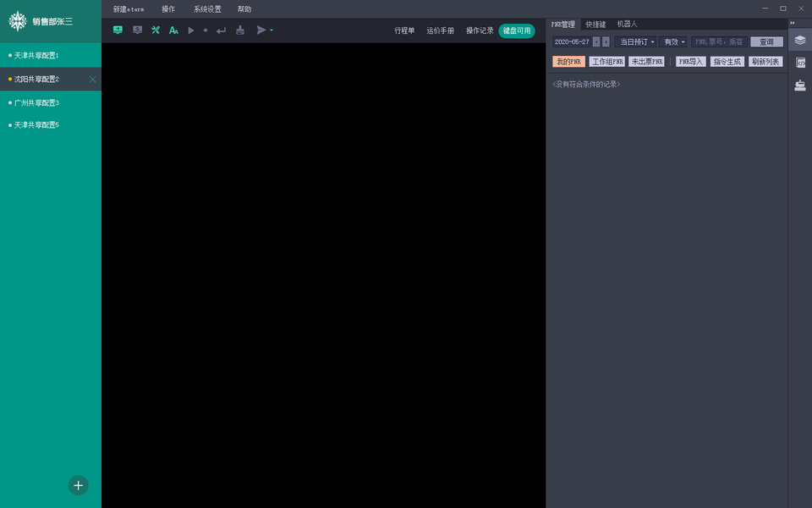Viewport: 812px width, 508px height.
Task: Minimize the application window
Action: (765, 8)
